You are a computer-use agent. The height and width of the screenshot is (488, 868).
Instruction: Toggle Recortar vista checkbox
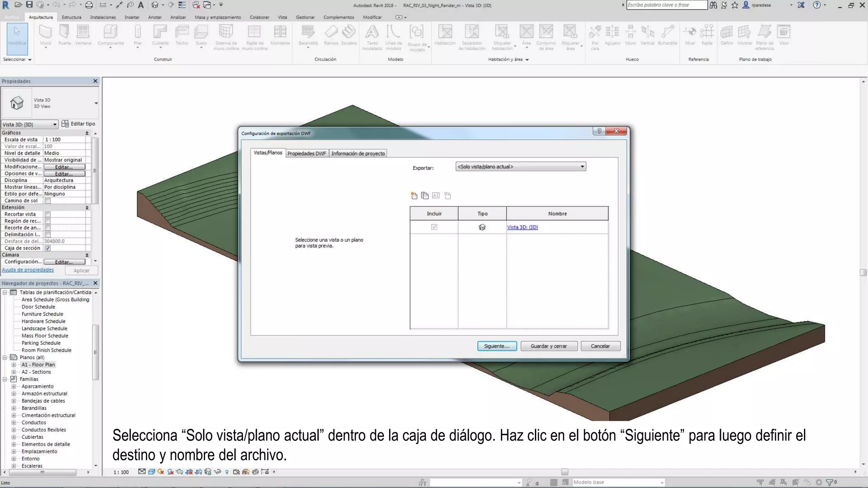click(48, 214)
